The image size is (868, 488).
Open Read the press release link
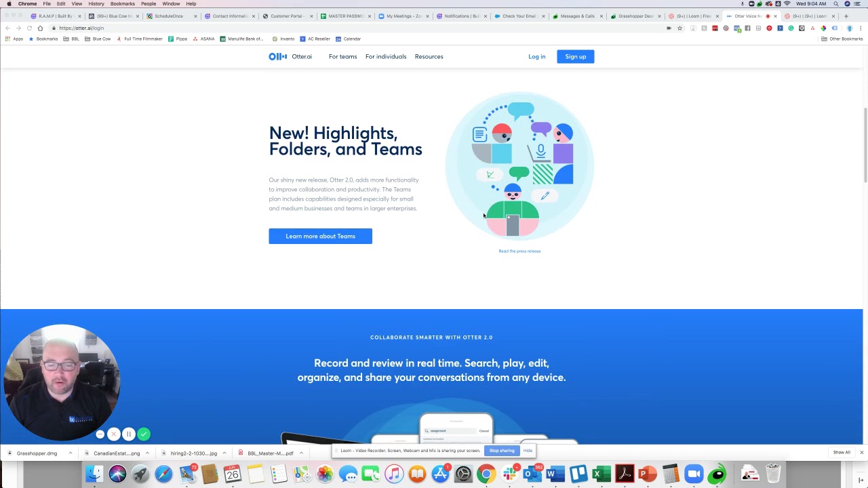pos(519,251)
